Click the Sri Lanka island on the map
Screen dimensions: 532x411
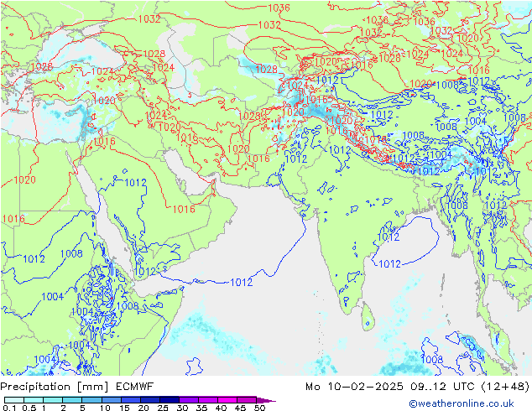368,316
